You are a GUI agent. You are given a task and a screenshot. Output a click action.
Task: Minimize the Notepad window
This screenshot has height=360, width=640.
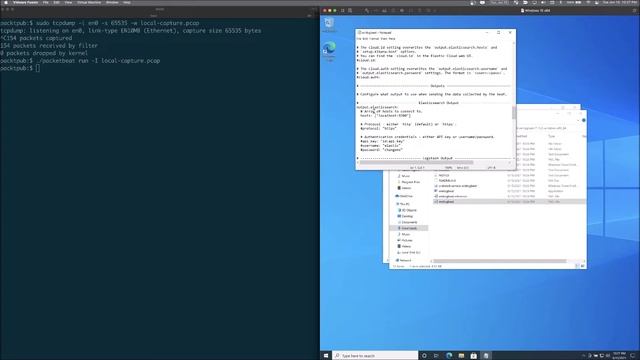[487, 32]
